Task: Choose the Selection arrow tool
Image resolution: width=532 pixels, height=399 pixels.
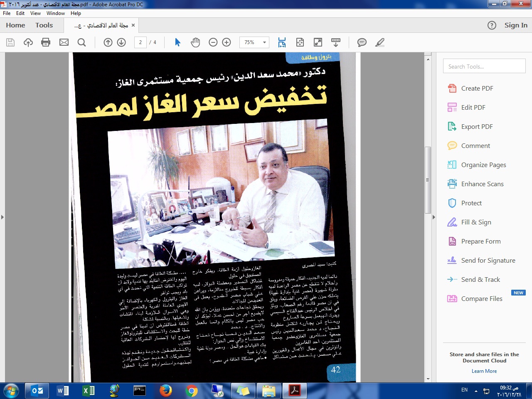Action: 178,42
